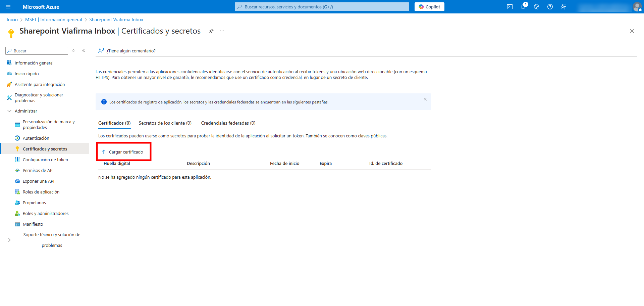644x306 pixels.
Task: Click the Autenticación icon
Action: coord(17,138)
